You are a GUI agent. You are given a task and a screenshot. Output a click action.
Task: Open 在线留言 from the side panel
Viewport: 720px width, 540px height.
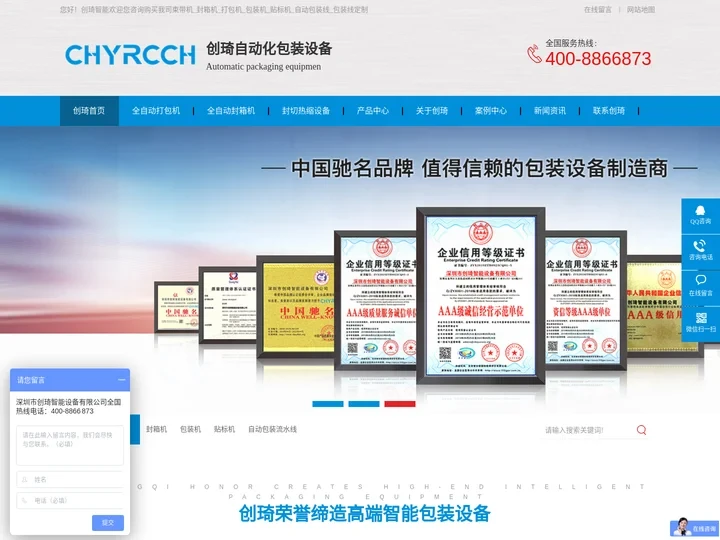click(700, 287)
